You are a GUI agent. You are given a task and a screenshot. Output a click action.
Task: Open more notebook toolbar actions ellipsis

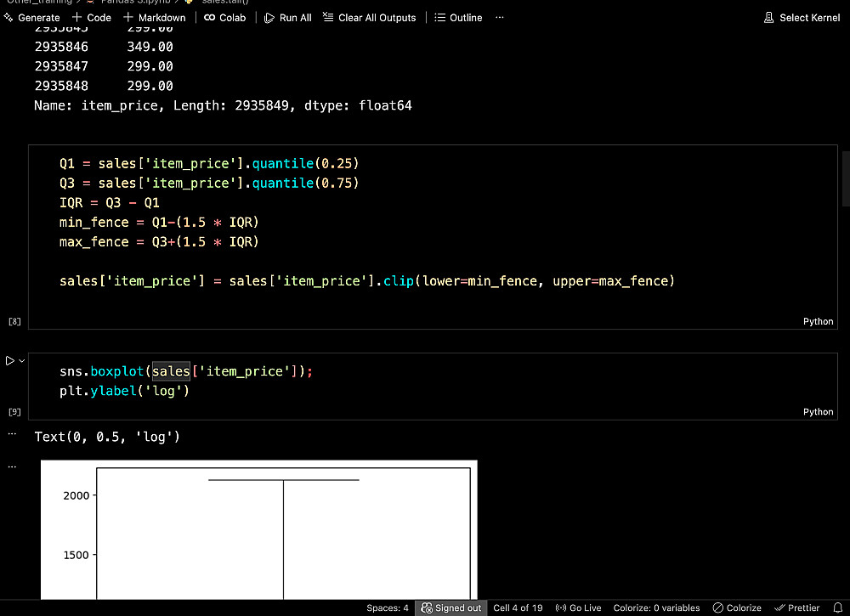[500, 17]
